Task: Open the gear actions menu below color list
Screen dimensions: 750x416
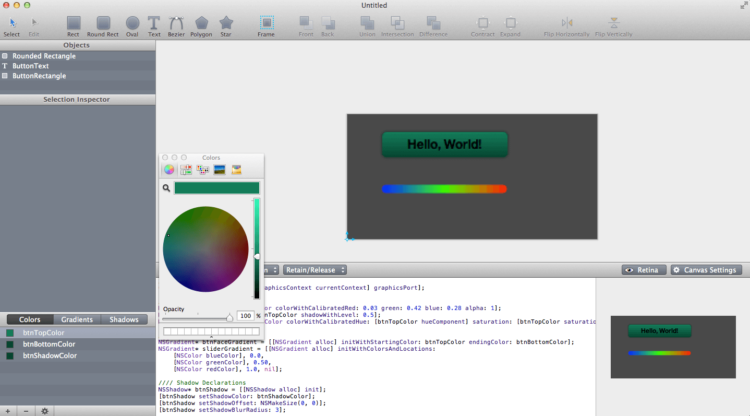Action: (44, 411)
